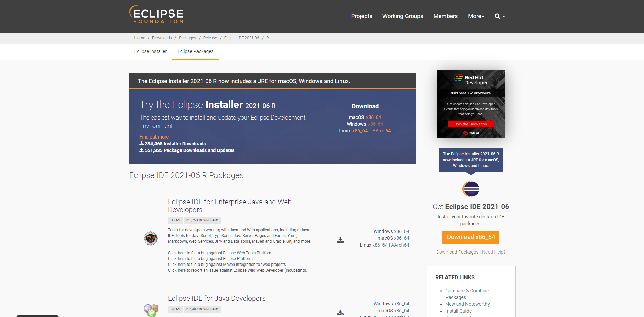Open New and Noteworthy link
The height and width of the screenshot is (317, 644).
tap(468, 304)
